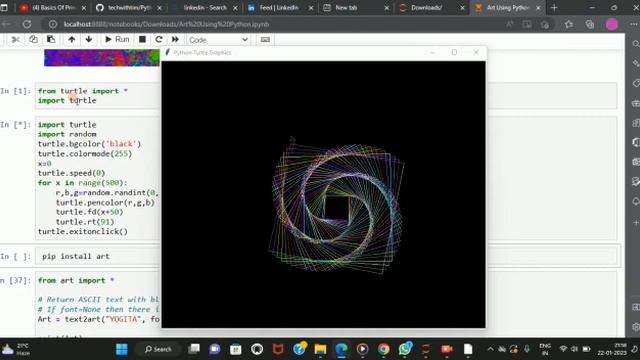The height and width of the screenshot is (360, 640).
Task: Cut selected cells with the scissors icon
Action: tap(16, 40)
